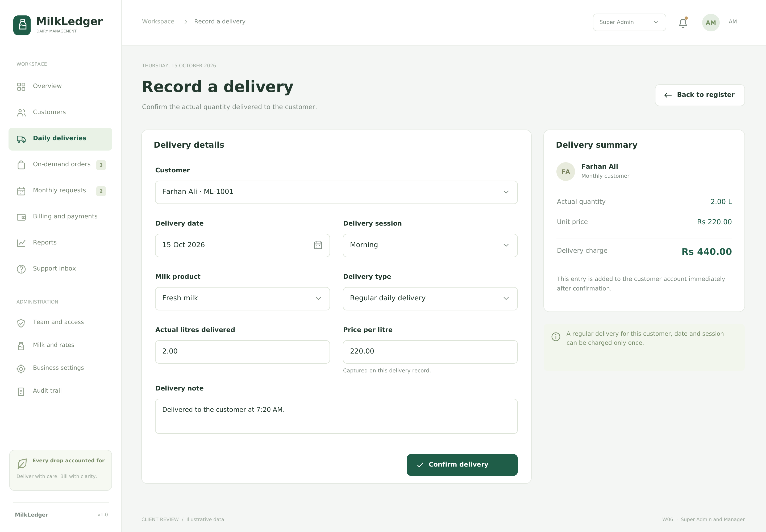Click the Team and access shield icon
This screenshot has width=766, height=532.
(x=21, y=323)
